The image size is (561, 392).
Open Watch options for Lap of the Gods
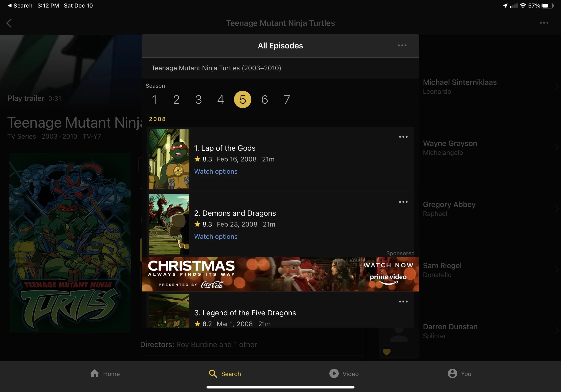tap(215, 172)
